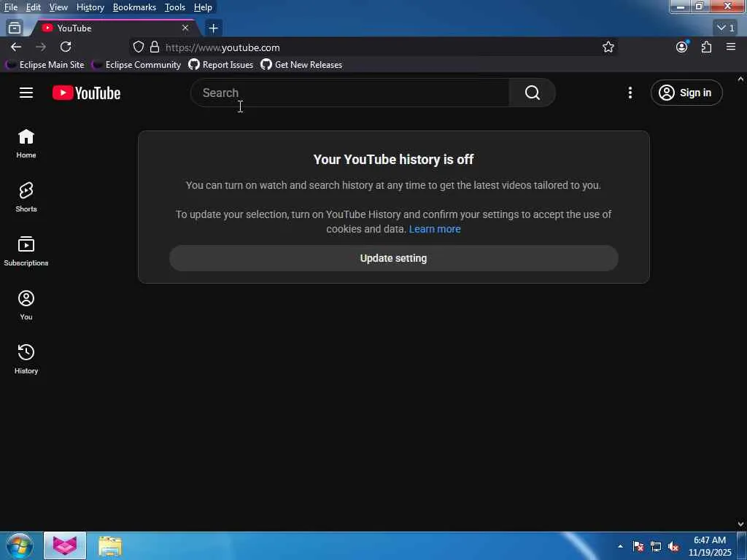Focus the YouTube Search field
Viewport: 747px width, 560px height.
click(x=350, y=93)
